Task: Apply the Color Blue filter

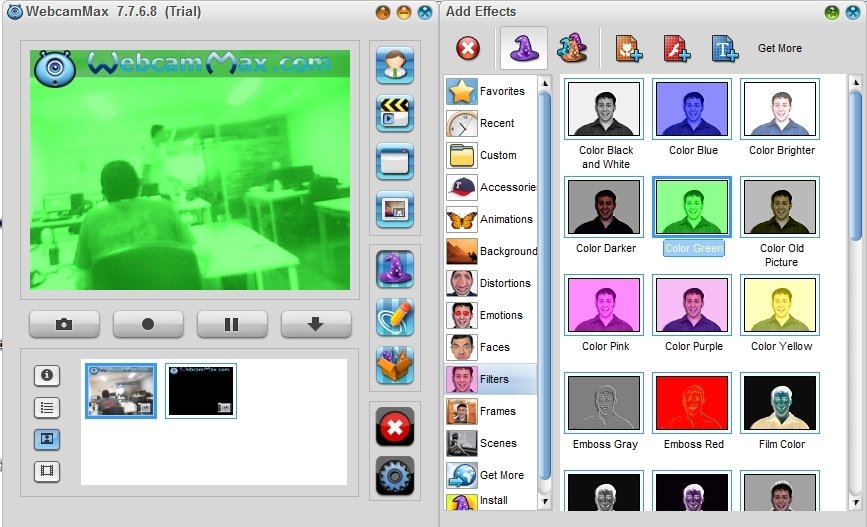Action: 692,109
